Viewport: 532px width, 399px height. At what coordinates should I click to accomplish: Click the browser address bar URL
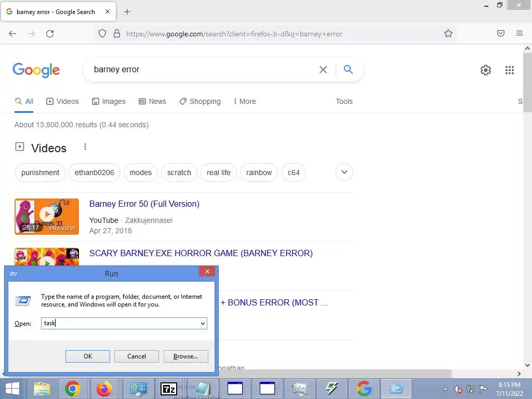coord(234,34)
